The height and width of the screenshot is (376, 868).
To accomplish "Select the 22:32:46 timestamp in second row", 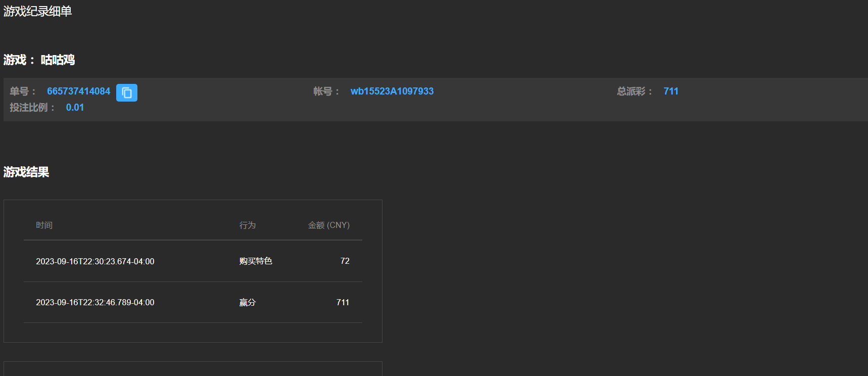I will pyautogui.click(x=95, y=302).
